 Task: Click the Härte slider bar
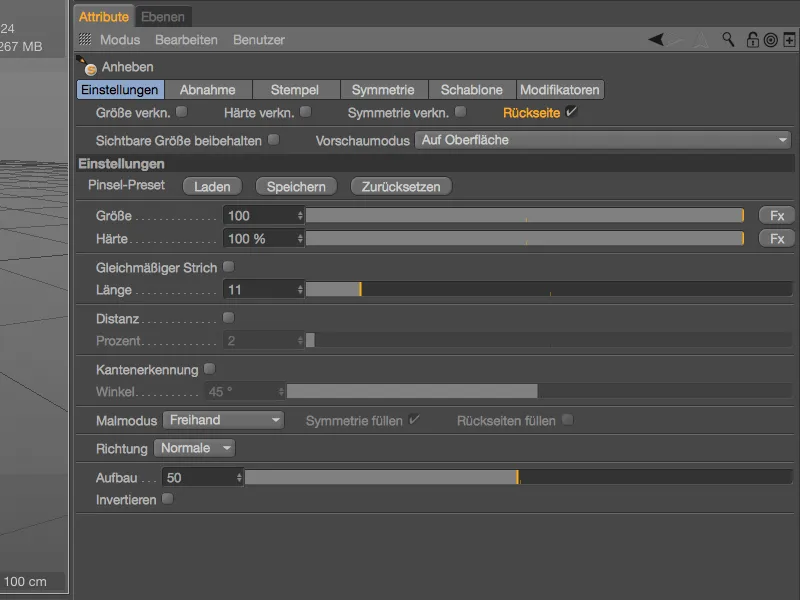pyautogui.click(x=525, y=238)
